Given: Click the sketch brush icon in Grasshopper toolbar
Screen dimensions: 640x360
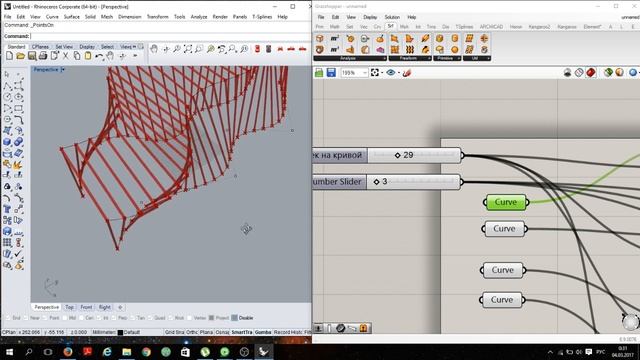Looking at the screenshot, I should (x=407, y=73).
